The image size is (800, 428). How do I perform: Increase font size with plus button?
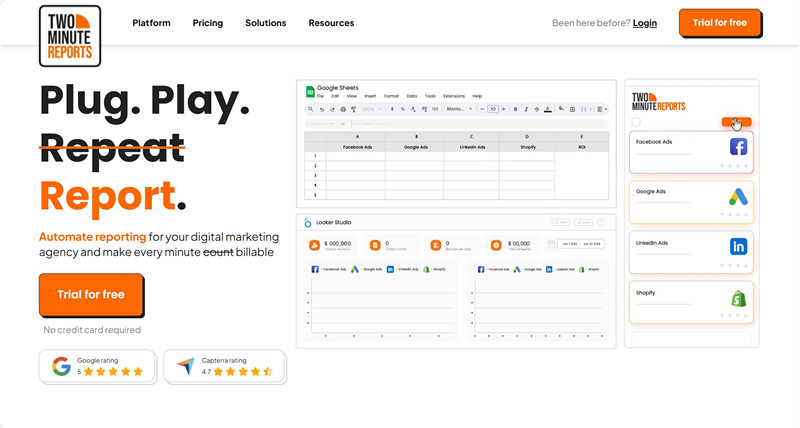pos(504,109)
